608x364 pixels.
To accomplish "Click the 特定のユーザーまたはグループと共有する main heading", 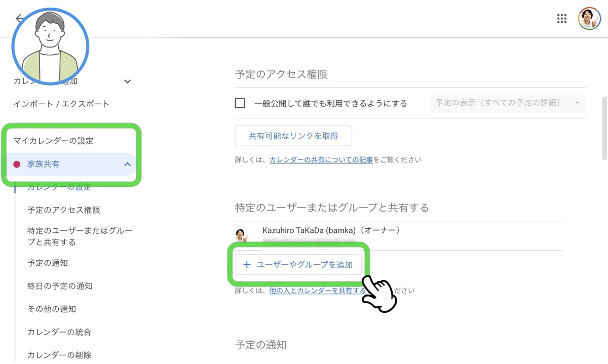I will 332,208.
